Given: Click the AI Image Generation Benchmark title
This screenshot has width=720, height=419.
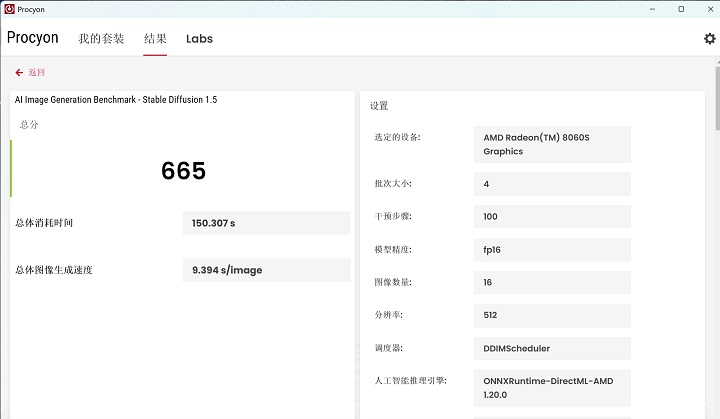Looking at the screenshot, I should pos(116,100).
